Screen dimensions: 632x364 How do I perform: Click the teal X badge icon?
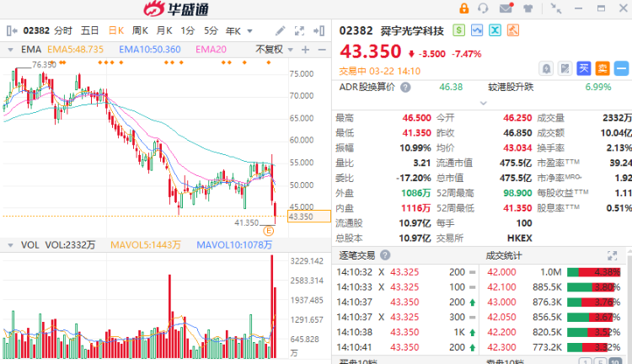coord(495,30)
